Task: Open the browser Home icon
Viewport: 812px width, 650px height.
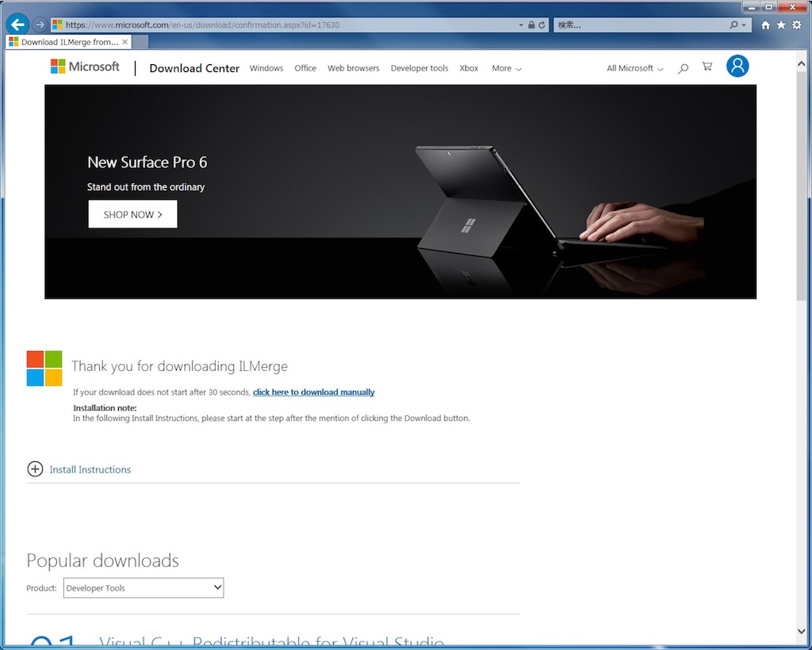Action: 765,25
